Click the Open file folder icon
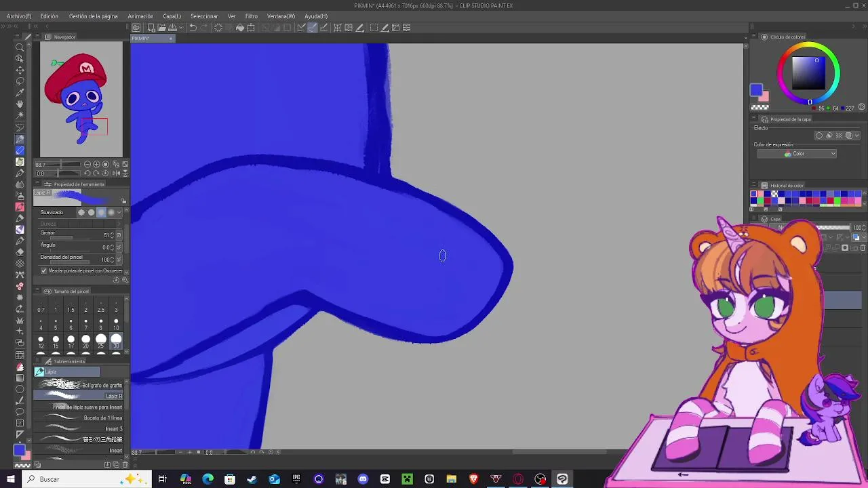868x488 pixels. click(x=161, y=28)
